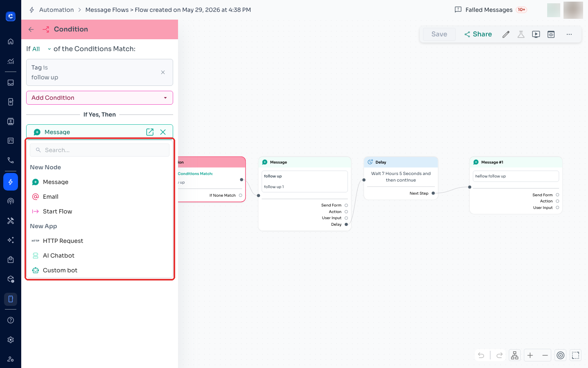Screen dimensions: 588x368
Task: Click the Action port on Message node
Action: click(x=346, y=212)
